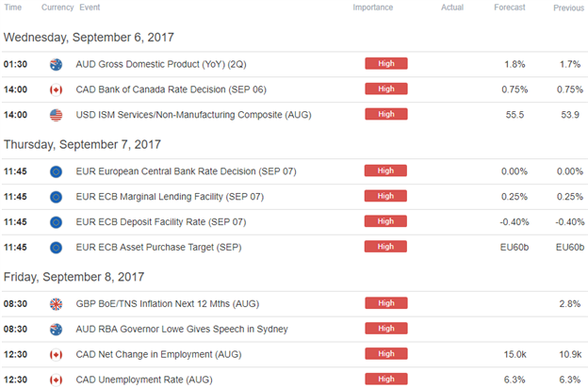Open the CAD Unemployment Rate (AUG) event
Viewport: 588px width, 388px height.
pyautogui.click(x=144, y=380)
